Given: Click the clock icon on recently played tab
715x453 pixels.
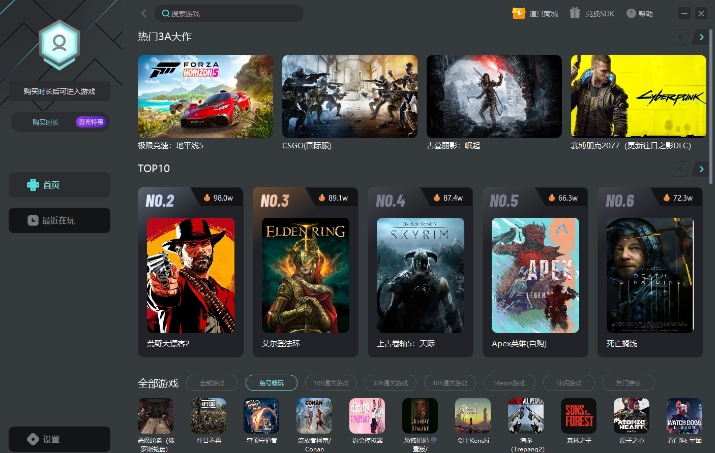Looking at the screenshot, I should [x=33, y=220].
